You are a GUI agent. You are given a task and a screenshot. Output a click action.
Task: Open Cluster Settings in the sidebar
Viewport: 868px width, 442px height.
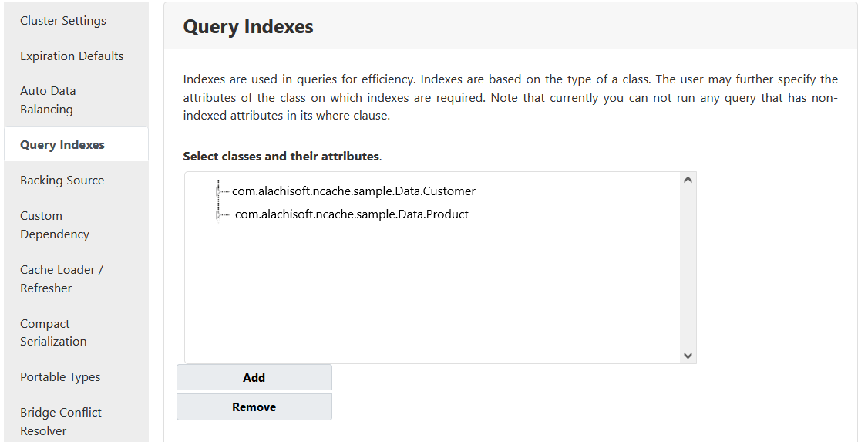63,21
